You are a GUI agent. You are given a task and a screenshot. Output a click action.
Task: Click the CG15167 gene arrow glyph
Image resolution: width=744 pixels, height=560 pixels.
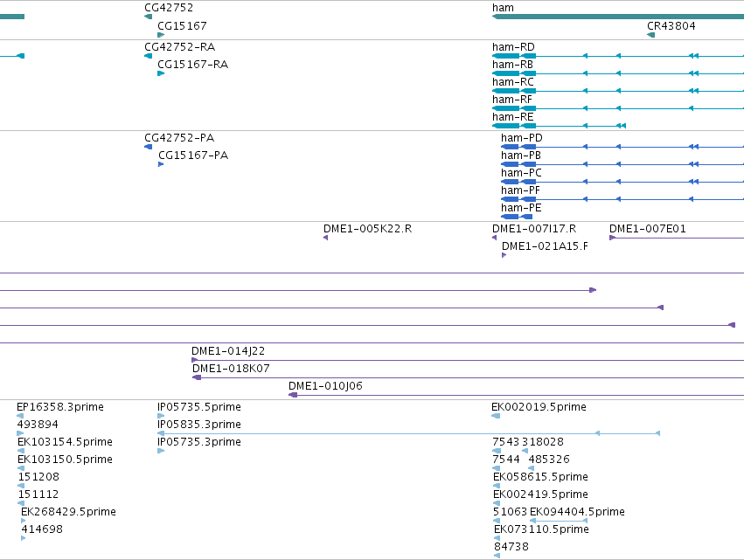pyautogui.click(x=161, y=35)
